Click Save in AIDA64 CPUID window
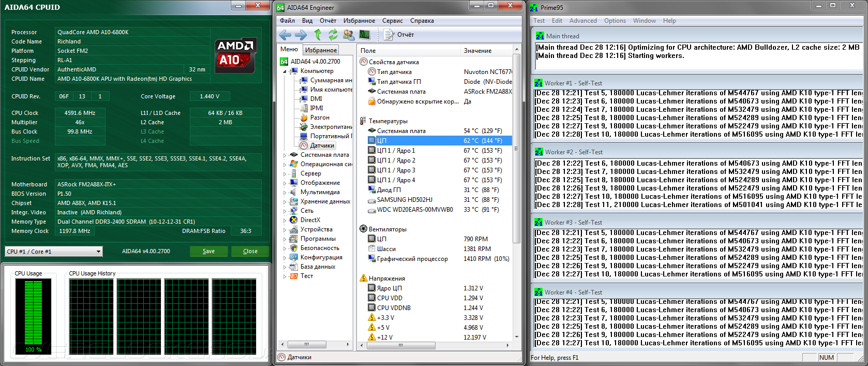The image size is (868, 366). coord(208,251)
